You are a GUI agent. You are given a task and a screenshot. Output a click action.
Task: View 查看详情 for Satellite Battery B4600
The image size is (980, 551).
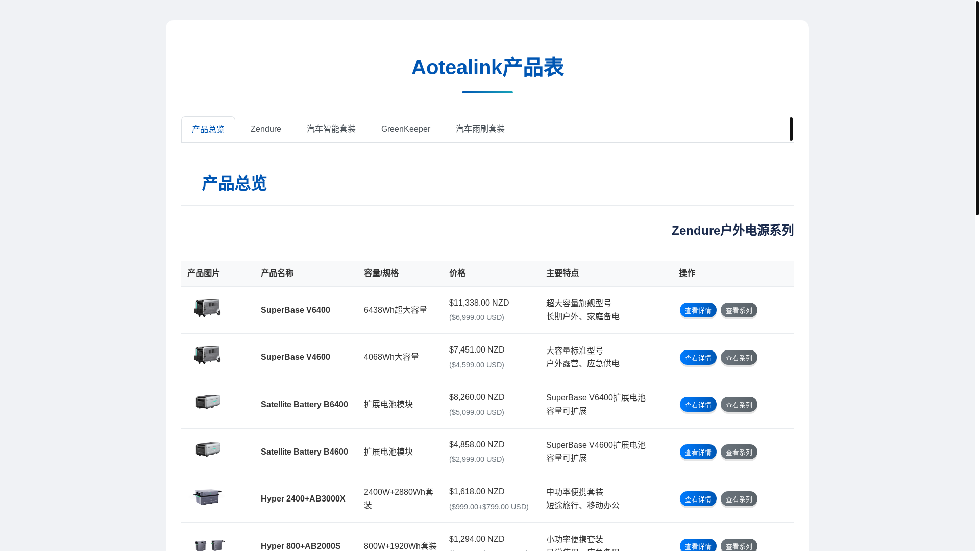[x=698, y=452]
